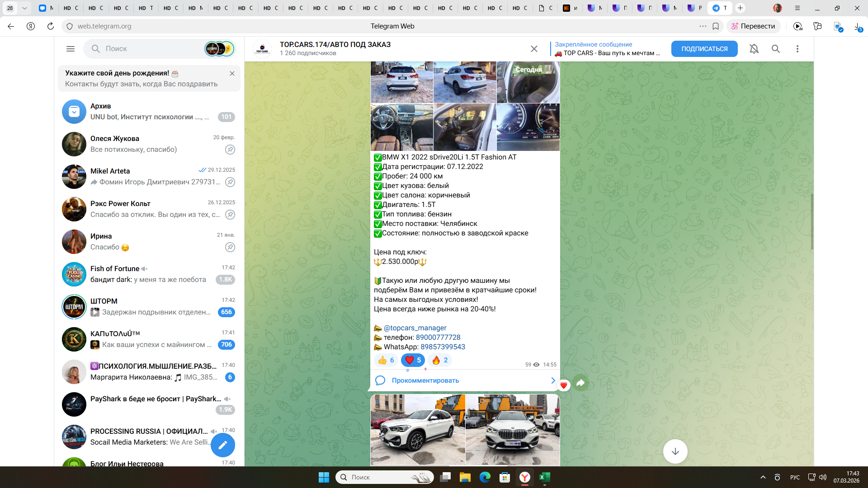
Task: Open search in the channel header
Action: 776,49
